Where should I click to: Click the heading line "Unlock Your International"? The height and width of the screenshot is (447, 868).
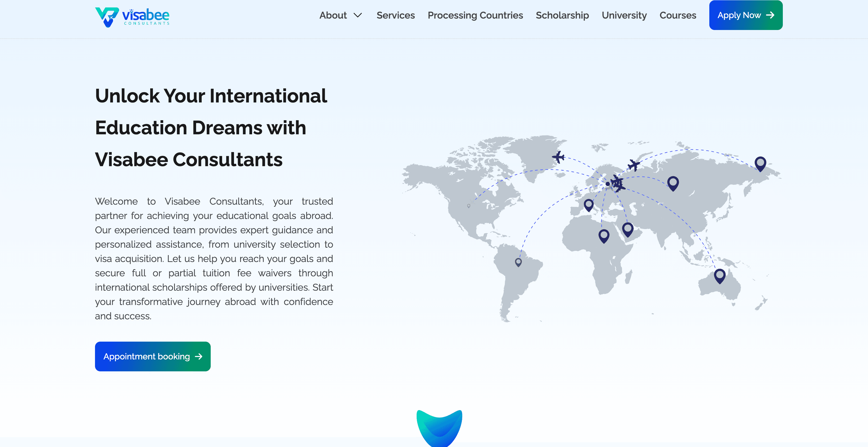[211, 96]
